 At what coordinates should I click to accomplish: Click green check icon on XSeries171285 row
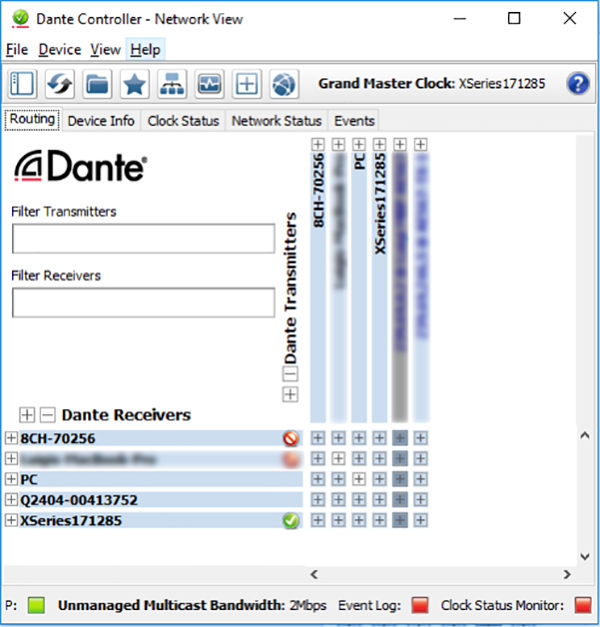[291, 521]
